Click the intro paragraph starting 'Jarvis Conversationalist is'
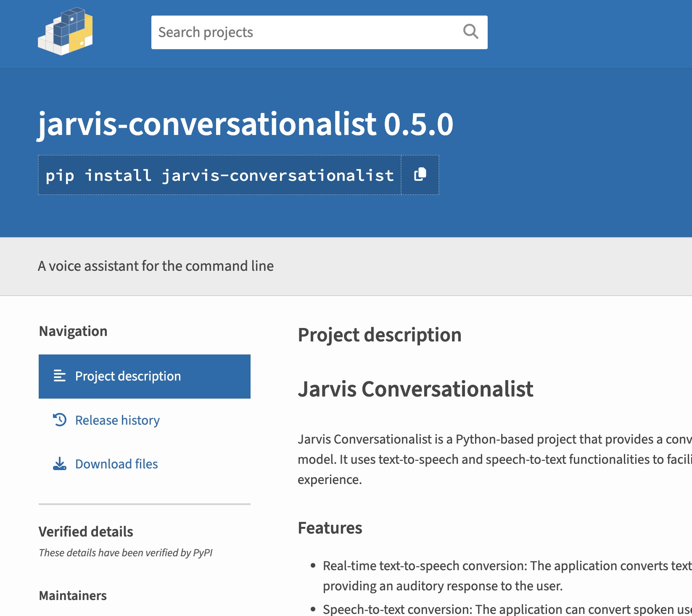 [x=495, y=459]
